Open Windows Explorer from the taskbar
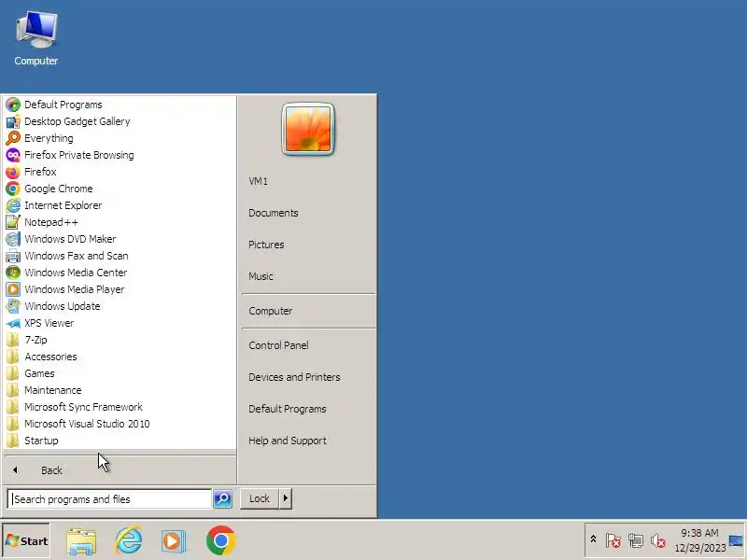The image size is (747, 560). 81,540
